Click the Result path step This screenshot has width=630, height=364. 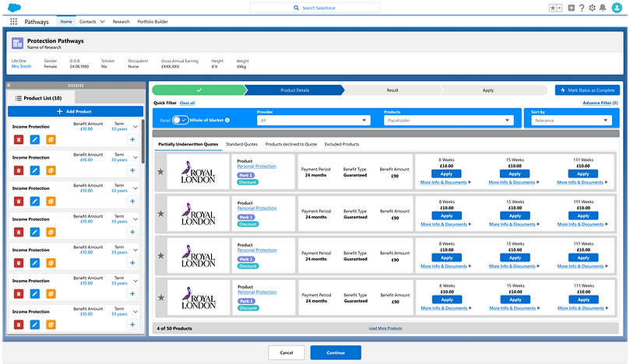point(392,90)
